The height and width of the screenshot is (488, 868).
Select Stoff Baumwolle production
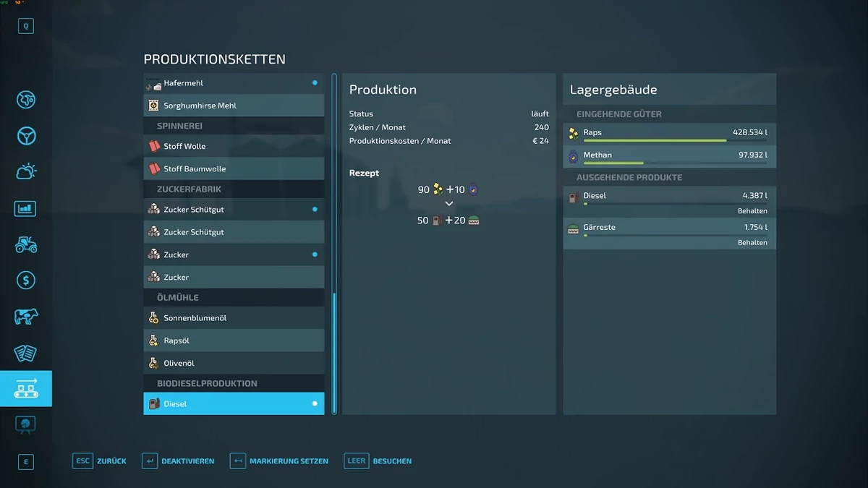click(234, 169)
